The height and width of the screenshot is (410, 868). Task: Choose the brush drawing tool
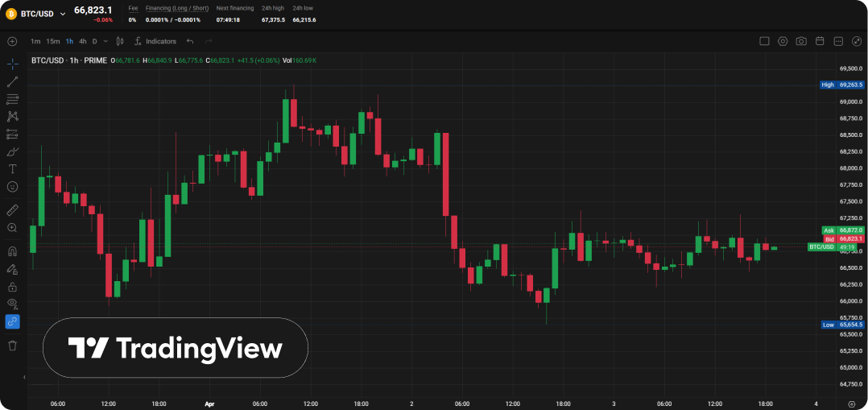12,151
